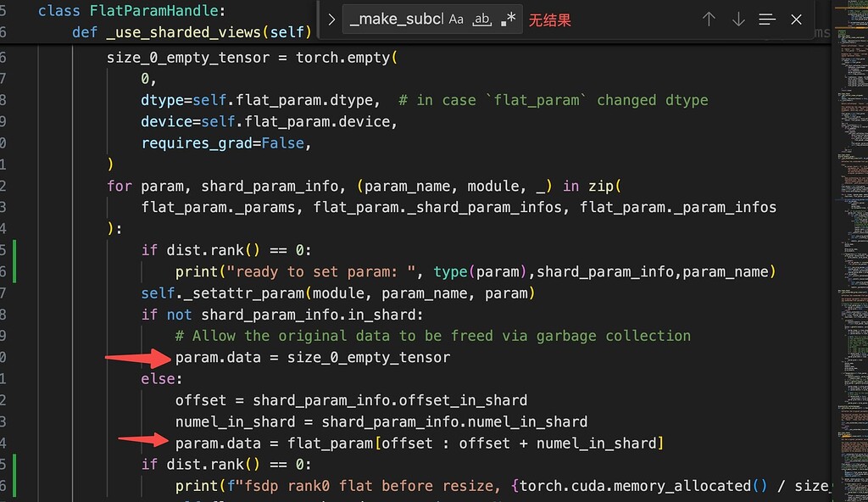868x502 pixels.
Task: Toggle match case in the search bar
Action: click(457, 19)
